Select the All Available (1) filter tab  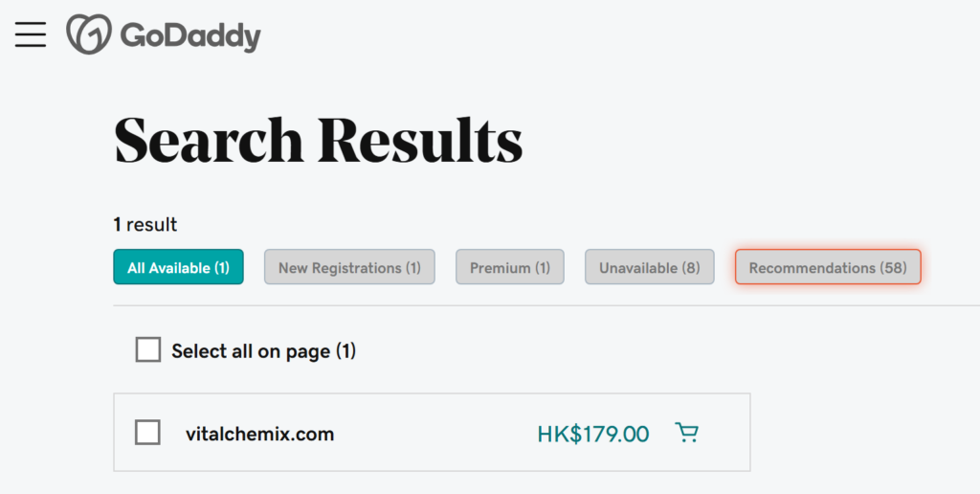pyautogui.click(x=178, y=267)
